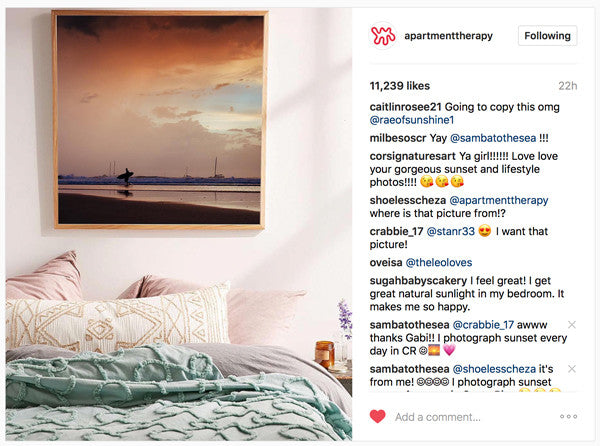
Task: Open the apartmenttherapy username link
Action: [x=448, y=36]
